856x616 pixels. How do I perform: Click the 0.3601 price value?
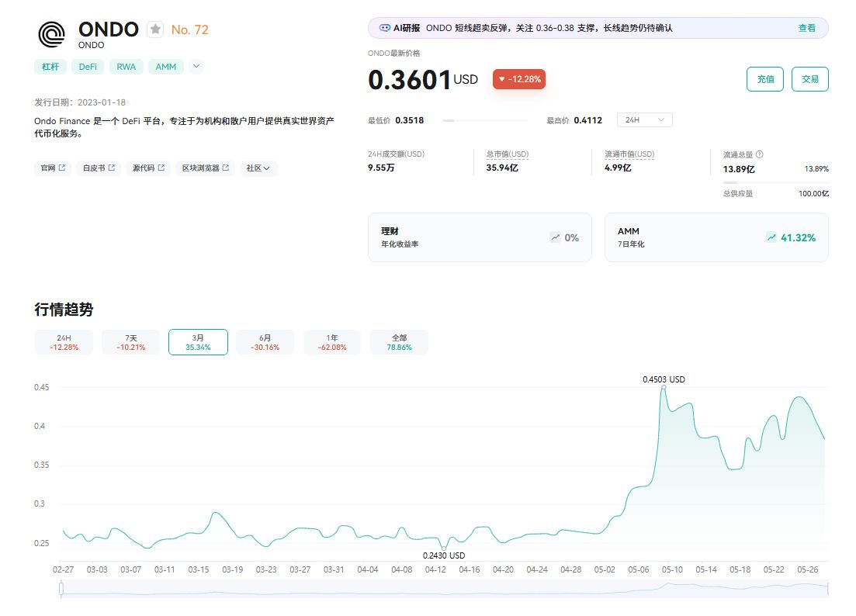410,80
